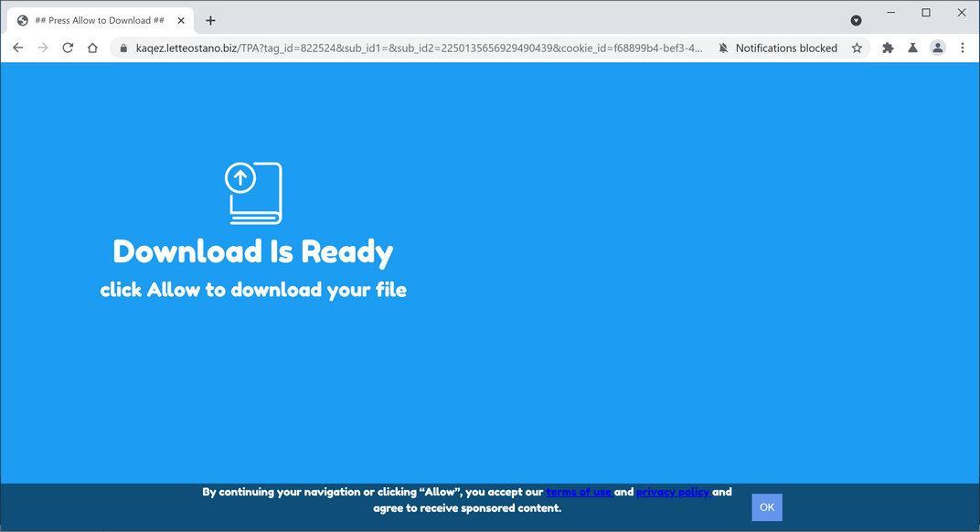Click the forward navigation arrow
The image size is (980, 532).
tap(43, 48)
